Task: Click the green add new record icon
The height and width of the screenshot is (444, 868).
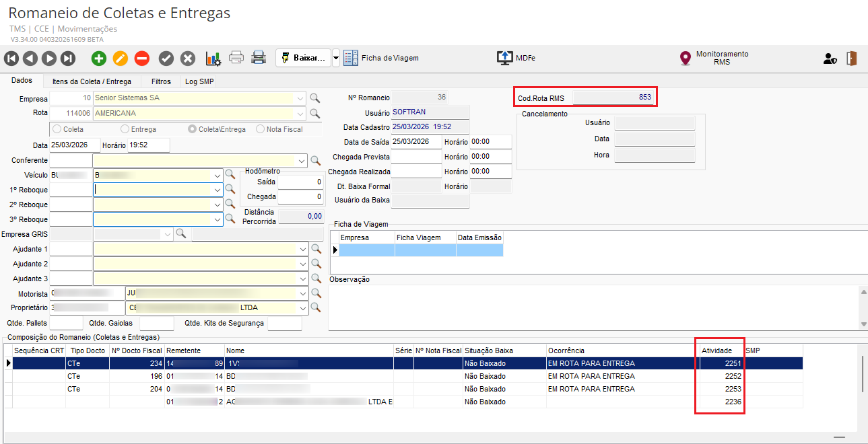Action: pyautogui.click(x=99, y=59)
